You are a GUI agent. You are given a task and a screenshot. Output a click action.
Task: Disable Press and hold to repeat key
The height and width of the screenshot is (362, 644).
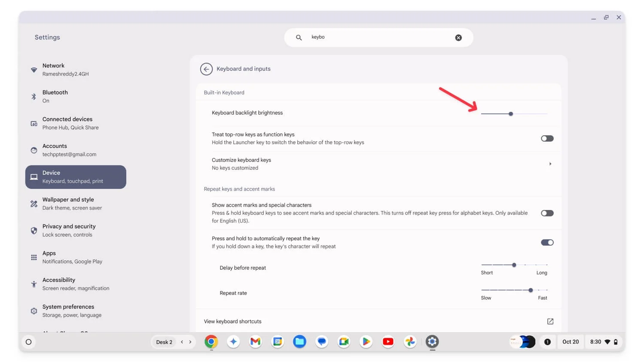547,243
